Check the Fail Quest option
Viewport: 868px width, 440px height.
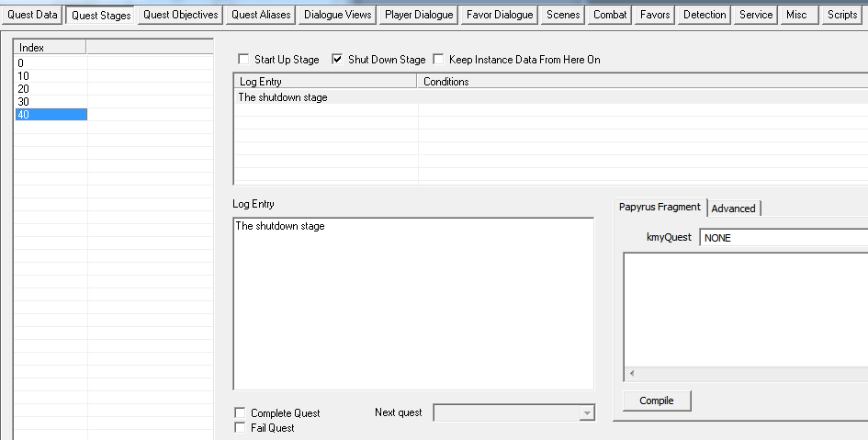click(241, 428)
